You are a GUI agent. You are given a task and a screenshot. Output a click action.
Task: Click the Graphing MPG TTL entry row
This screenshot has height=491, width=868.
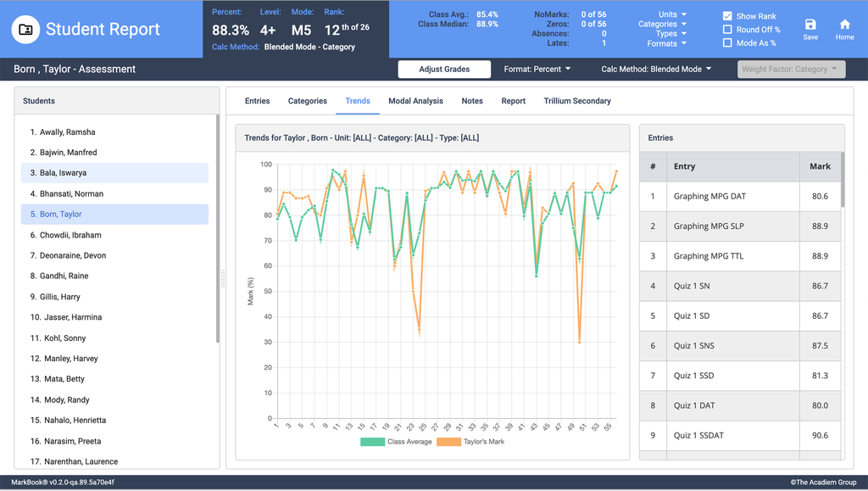click(739, 256)
